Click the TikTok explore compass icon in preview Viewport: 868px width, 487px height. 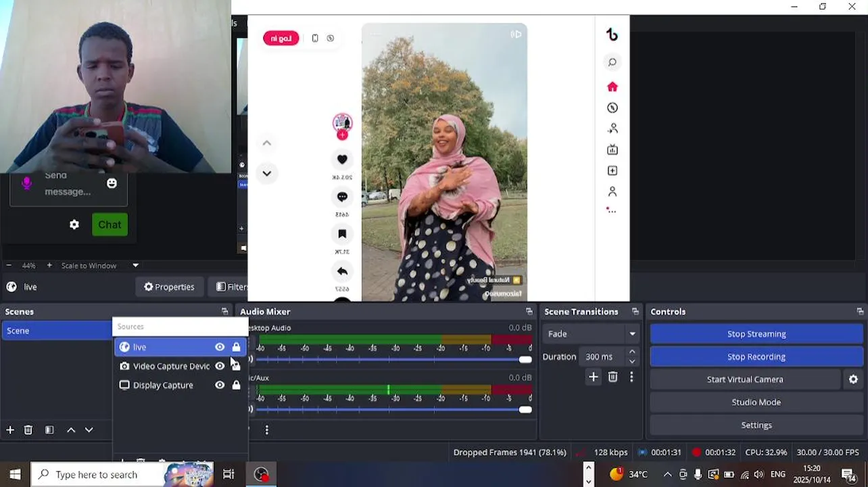612,108
